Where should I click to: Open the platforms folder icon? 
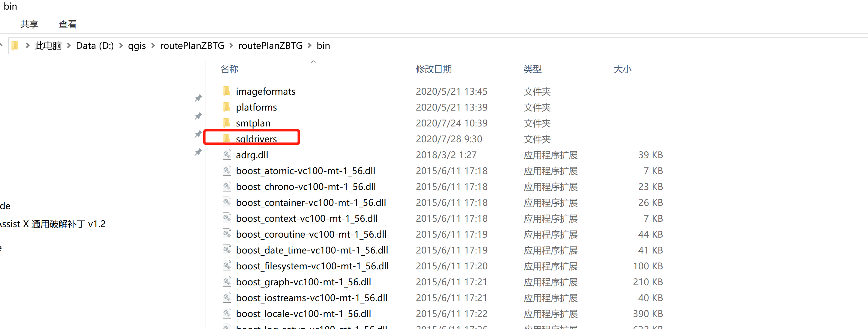[227, 107]
